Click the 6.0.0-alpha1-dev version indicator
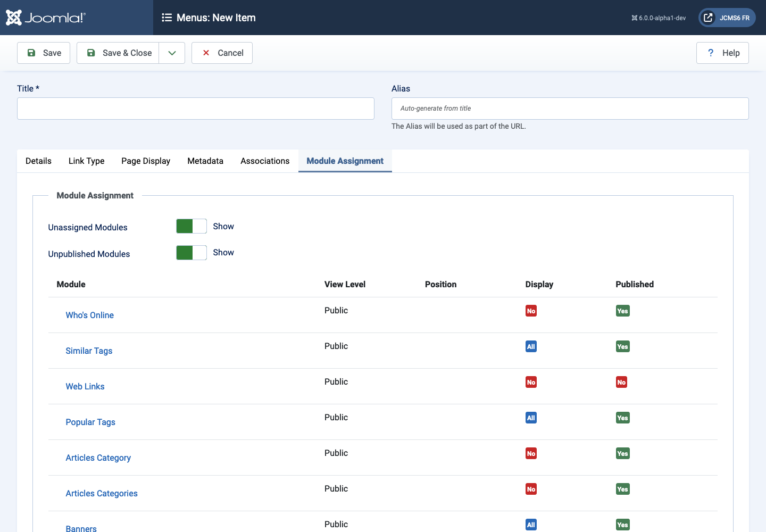The image size is (766, 532). [659, 18]
